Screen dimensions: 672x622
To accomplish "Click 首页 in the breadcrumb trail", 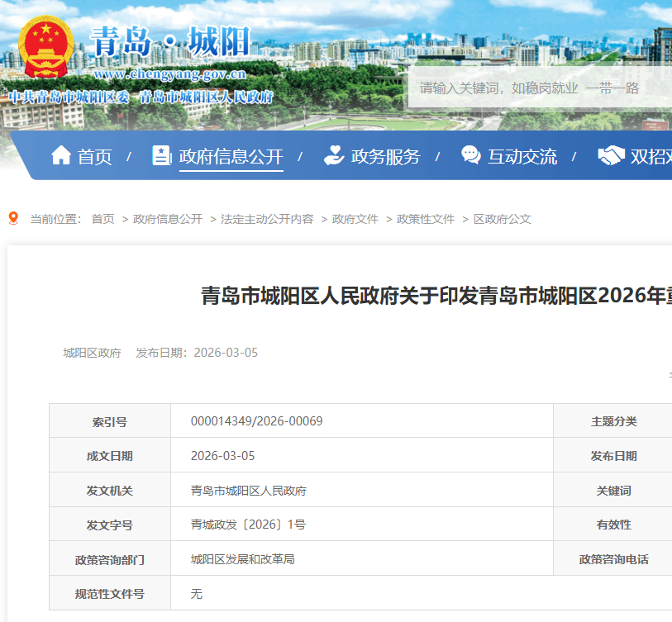I will click(x=102, y=219).
